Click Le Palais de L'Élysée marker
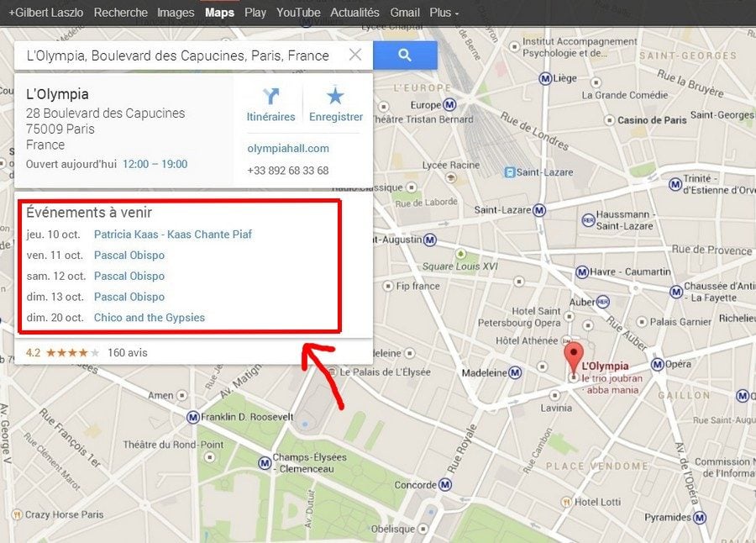 [332, 372]
